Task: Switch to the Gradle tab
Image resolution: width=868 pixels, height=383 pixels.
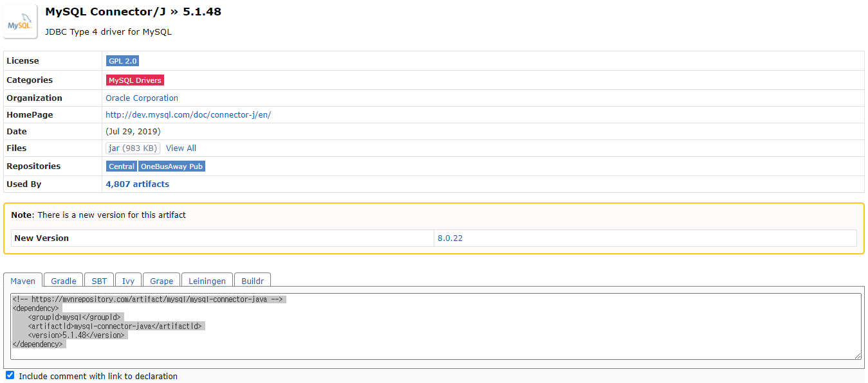Action: (64, 281)
